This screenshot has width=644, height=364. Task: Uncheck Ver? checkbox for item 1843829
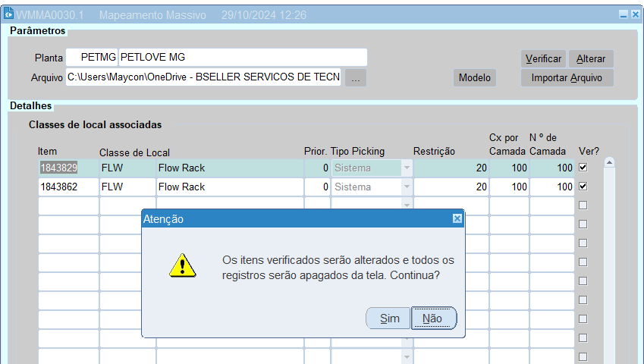(x=583, y=168)
